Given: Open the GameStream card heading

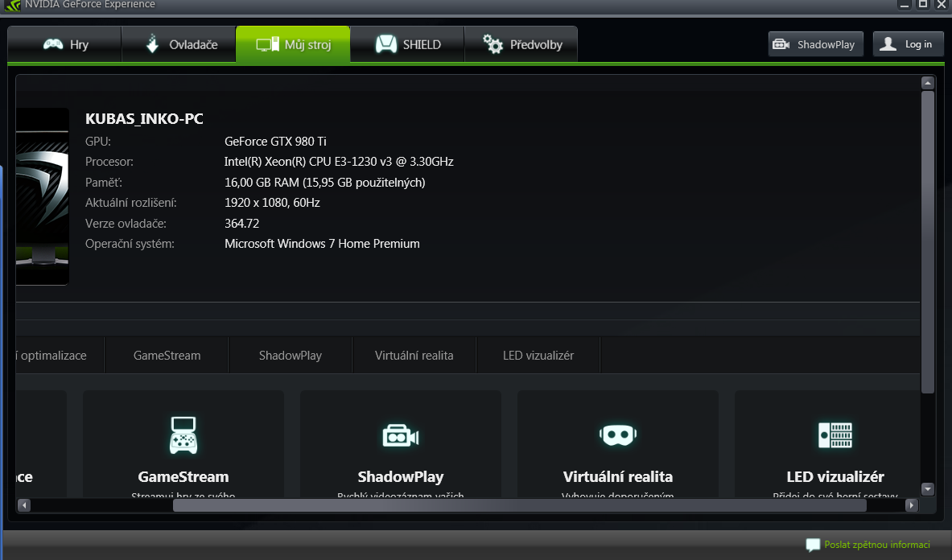Looking at the screenshot, I should click(183, 477).
